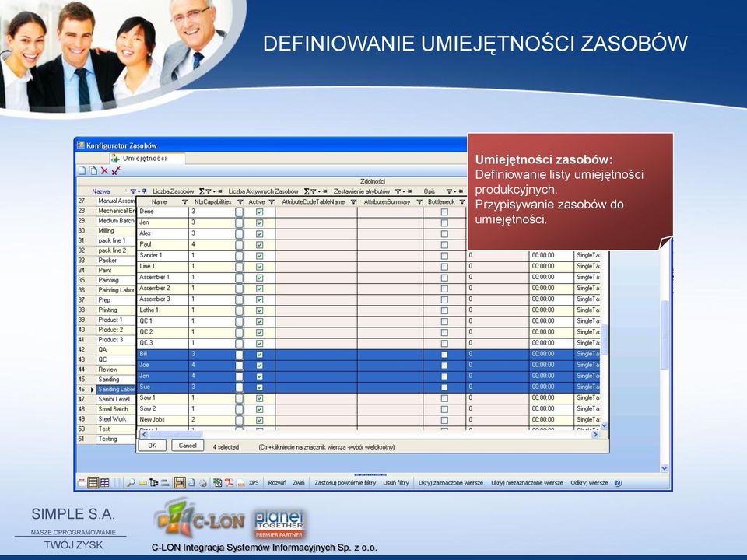Click the tree hierarchy icon in bottom toolbar
Image resolution: width=747 pixels, height=560 pixels.
(154, 483)
